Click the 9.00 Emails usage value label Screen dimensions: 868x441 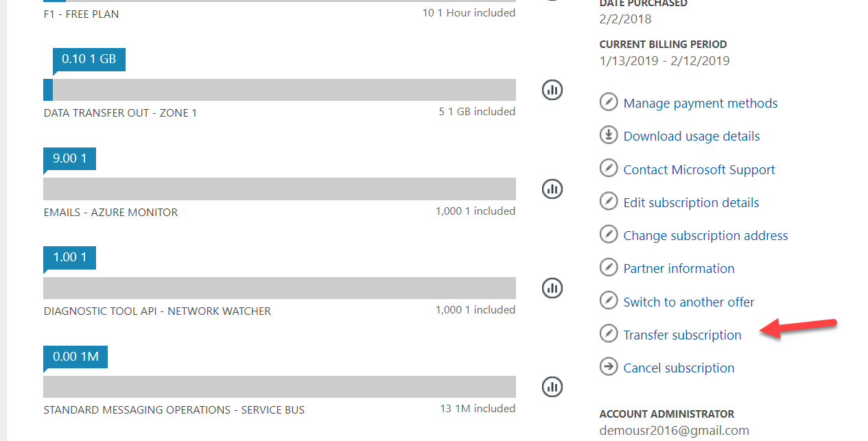pos(69,158)
